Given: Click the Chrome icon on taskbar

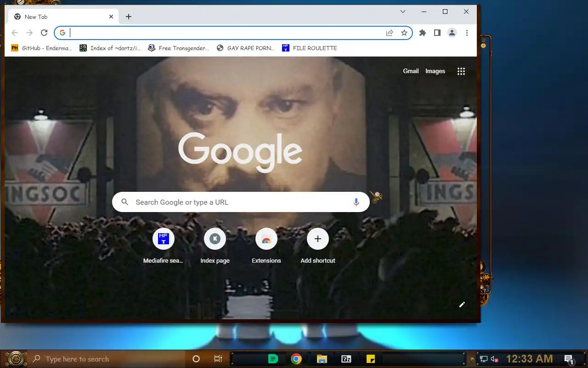Looking at the screenshot, I should [296, 359].
